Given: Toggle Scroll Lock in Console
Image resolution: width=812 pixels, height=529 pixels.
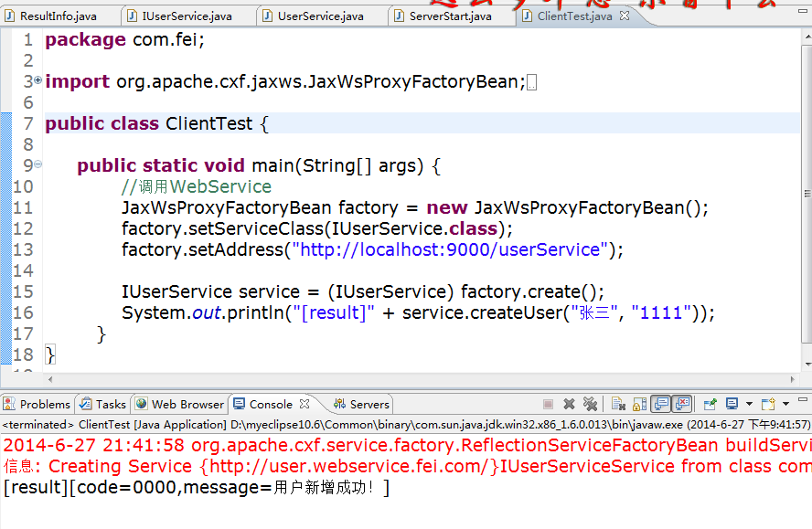Looking at the screenshot, I should tap(640, 404).
